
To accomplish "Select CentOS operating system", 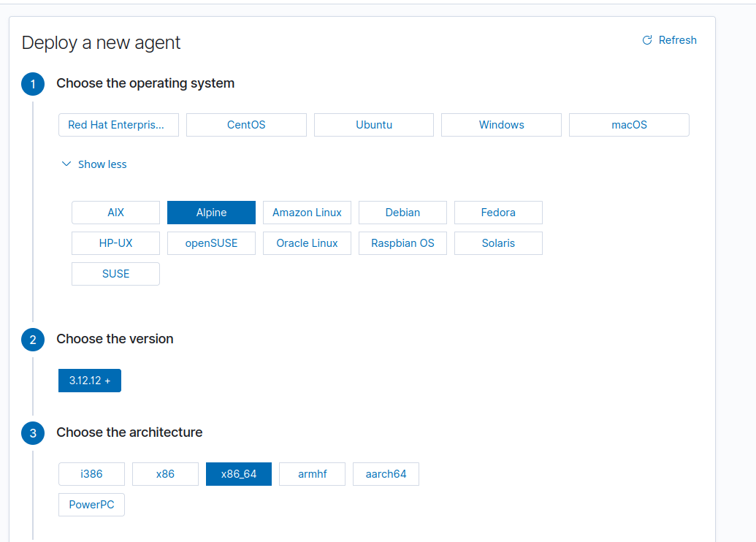I will click(246, 124).
